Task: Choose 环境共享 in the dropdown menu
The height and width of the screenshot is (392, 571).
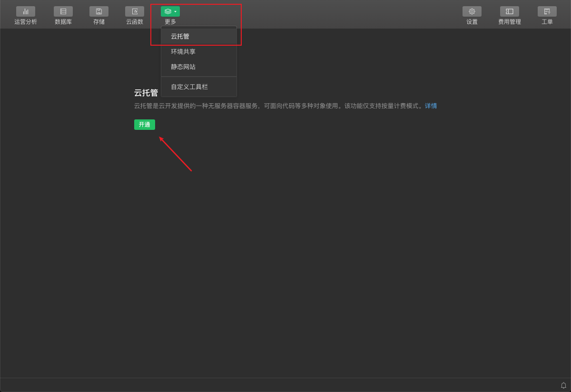Action: (183, 51)
